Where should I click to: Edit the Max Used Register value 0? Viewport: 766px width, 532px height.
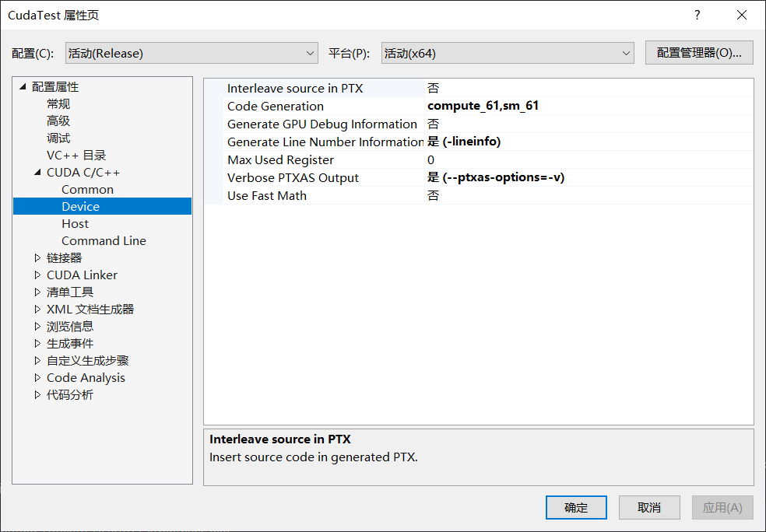(431, 159)
